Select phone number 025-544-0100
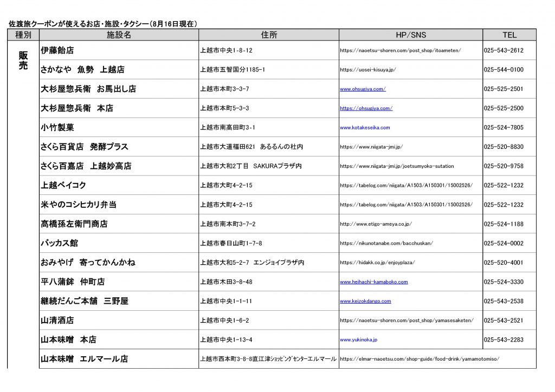 coord(504,70)
